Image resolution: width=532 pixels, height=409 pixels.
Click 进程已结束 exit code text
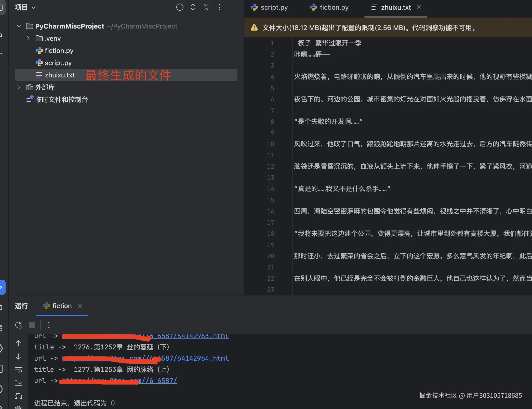74,403
